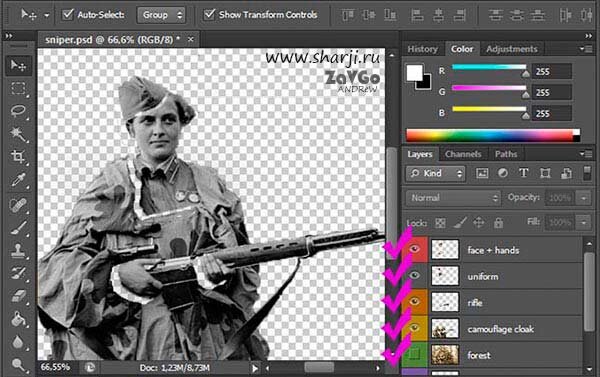The height and width of the screenshot is (377, 600).
Task: Open the Kind filter dropdown
Action: coord(435,173)
